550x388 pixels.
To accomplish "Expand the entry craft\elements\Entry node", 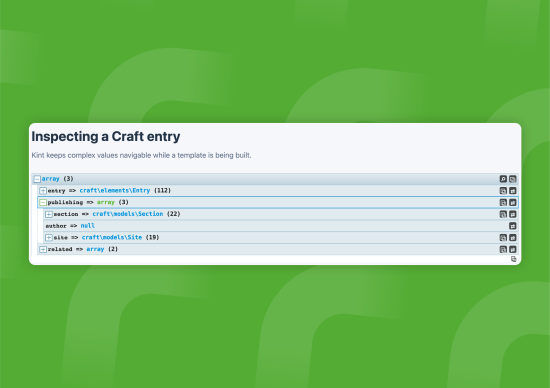I will pyautogui.click(x=43, y=191).
